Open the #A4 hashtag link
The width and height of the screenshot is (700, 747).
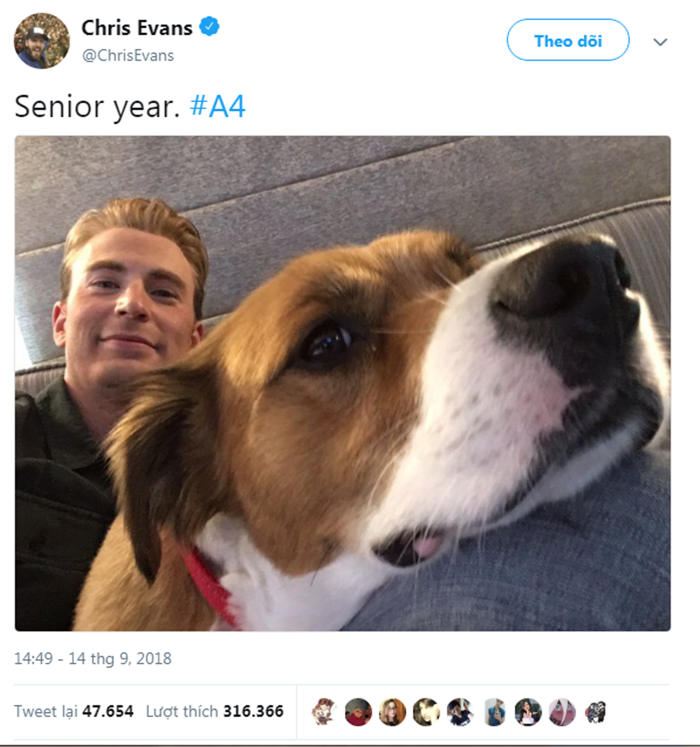point(217,106)
